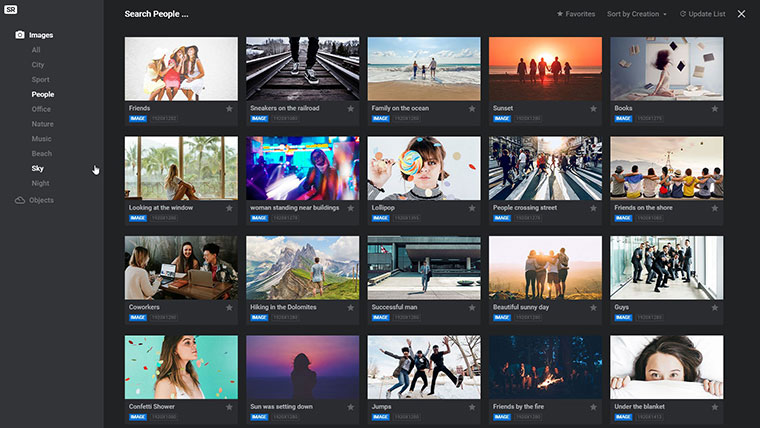Select the Nature category
This screenshot has width=760, height=428.
coord(42,124)
